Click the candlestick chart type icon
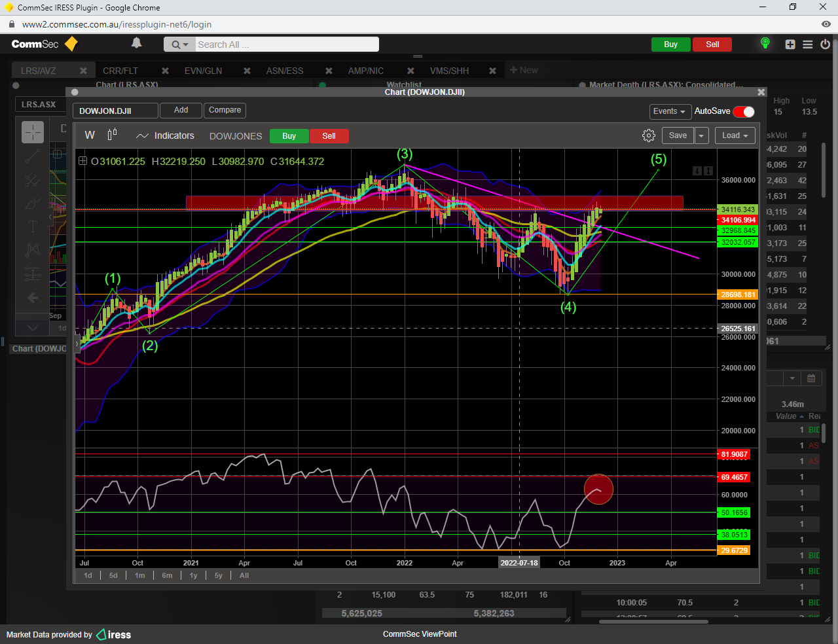This screenshot has height=644, width=838. pos(112,135)
